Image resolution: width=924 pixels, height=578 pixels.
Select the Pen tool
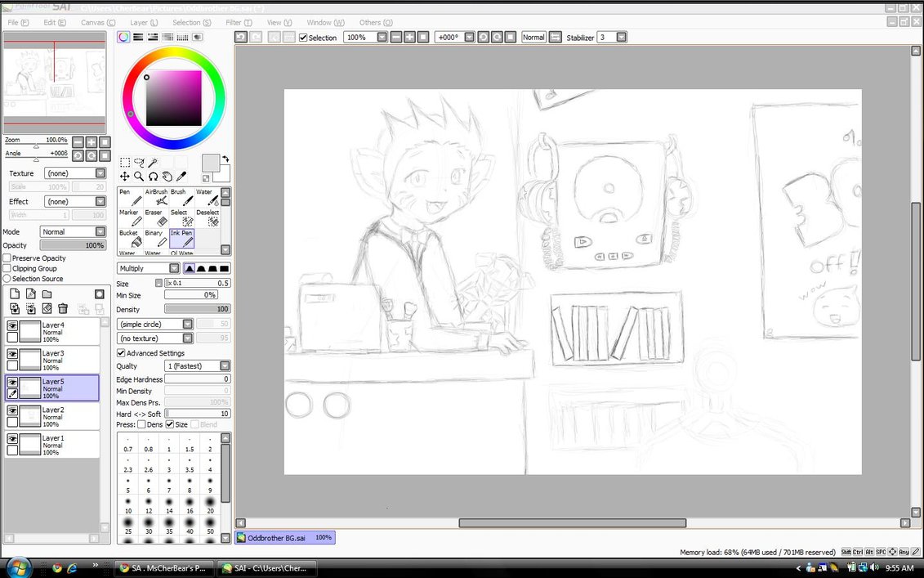[130, 198]
